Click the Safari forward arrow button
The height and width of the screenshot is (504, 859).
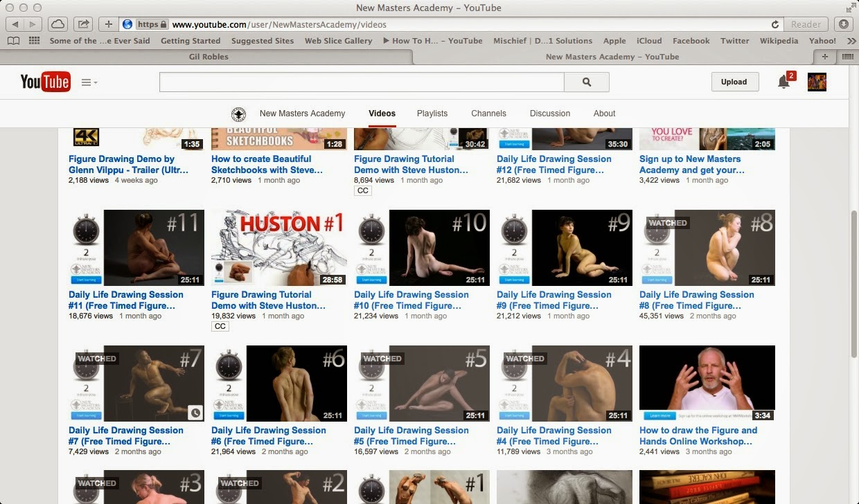click(x=33, y=24)
